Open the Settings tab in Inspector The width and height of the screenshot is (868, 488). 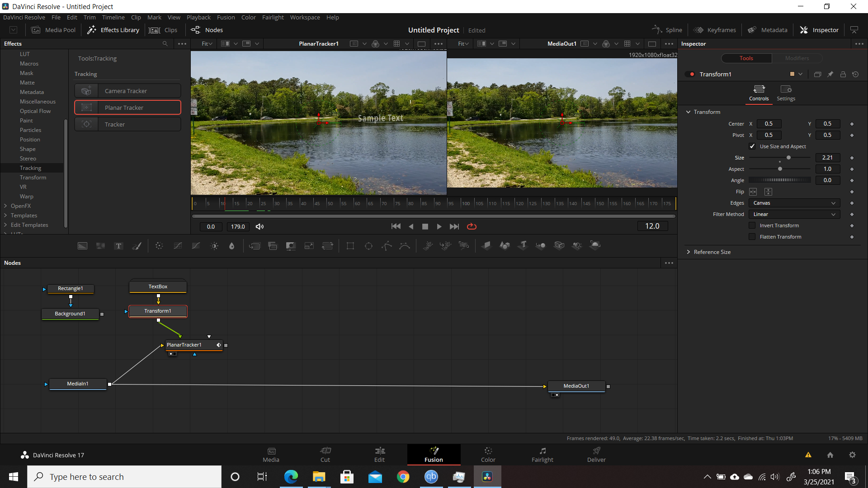click(x=786, y=93)
